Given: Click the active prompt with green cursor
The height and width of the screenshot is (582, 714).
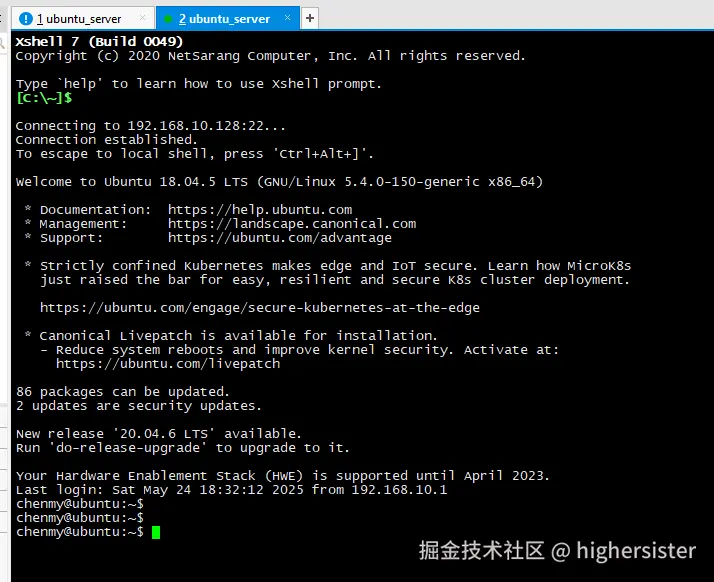Looking at the screenshot, I should (88, 532).
